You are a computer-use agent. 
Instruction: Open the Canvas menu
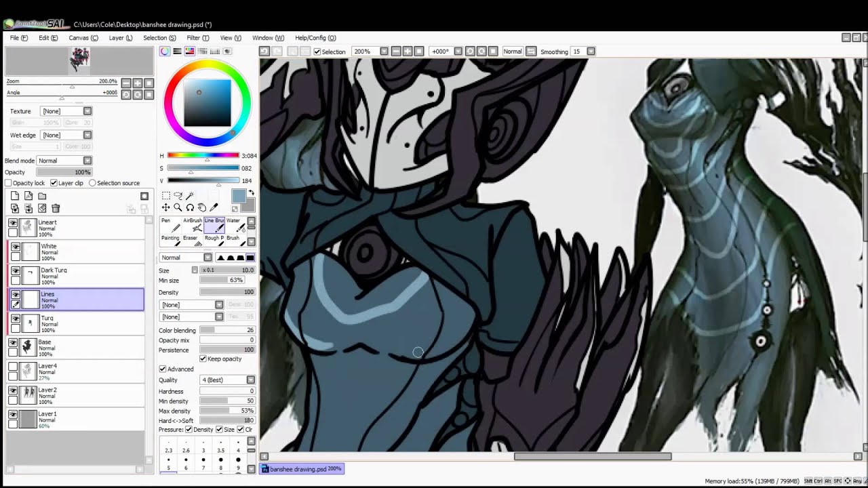click(x=83, y=38)
